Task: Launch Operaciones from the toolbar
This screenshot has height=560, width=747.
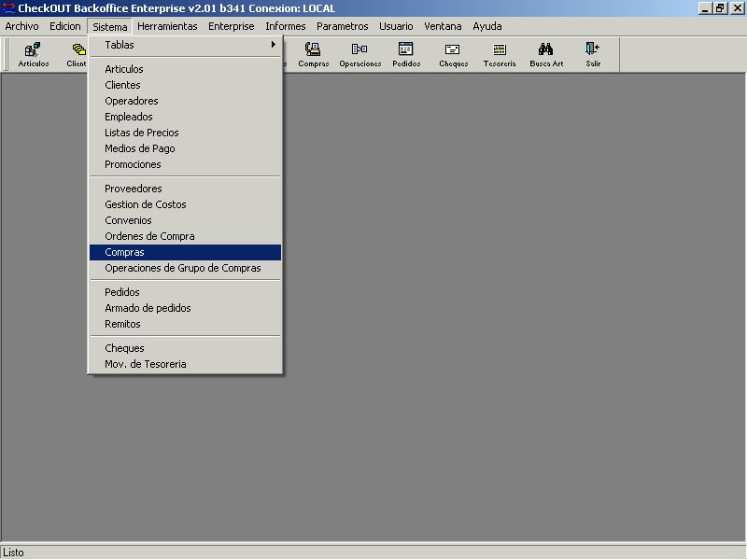Action: click(360, 54)
